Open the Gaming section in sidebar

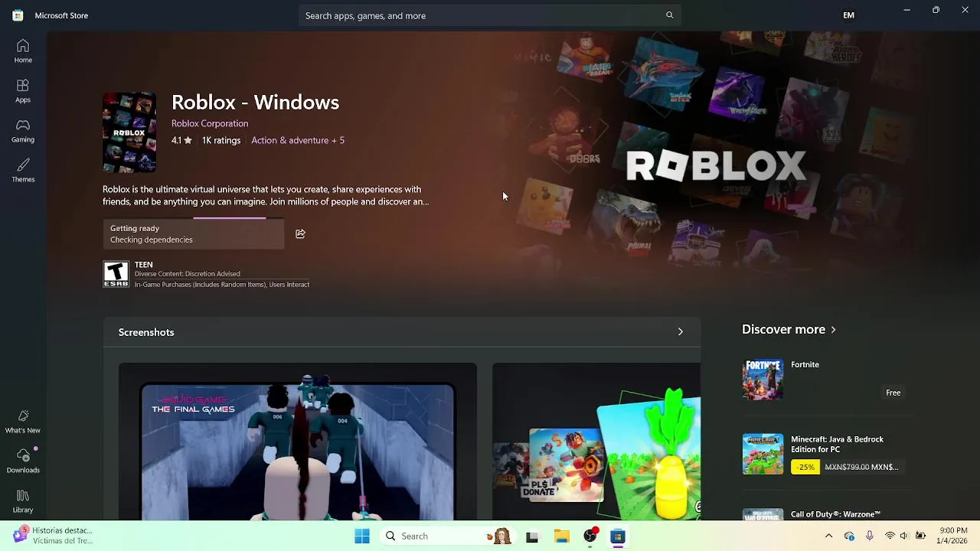[23, 131]
